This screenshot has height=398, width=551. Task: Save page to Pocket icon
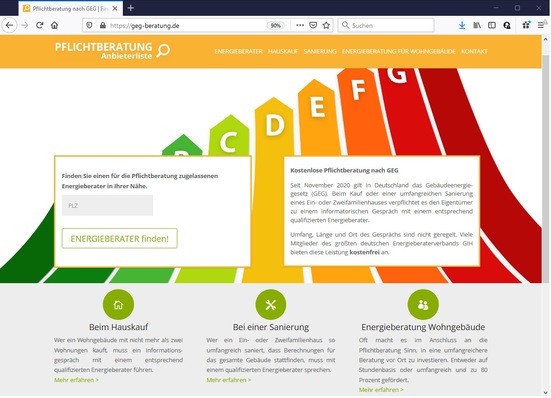coord(313,25)
